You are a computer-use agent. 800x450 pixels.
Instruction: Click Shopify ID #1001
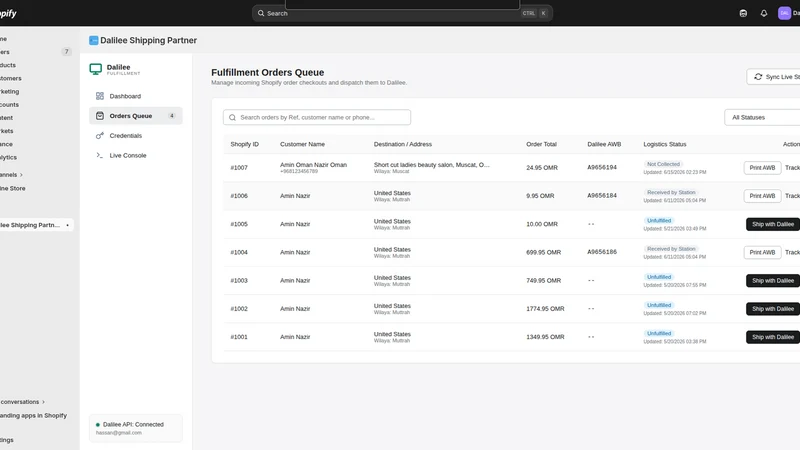coord(239,337)
